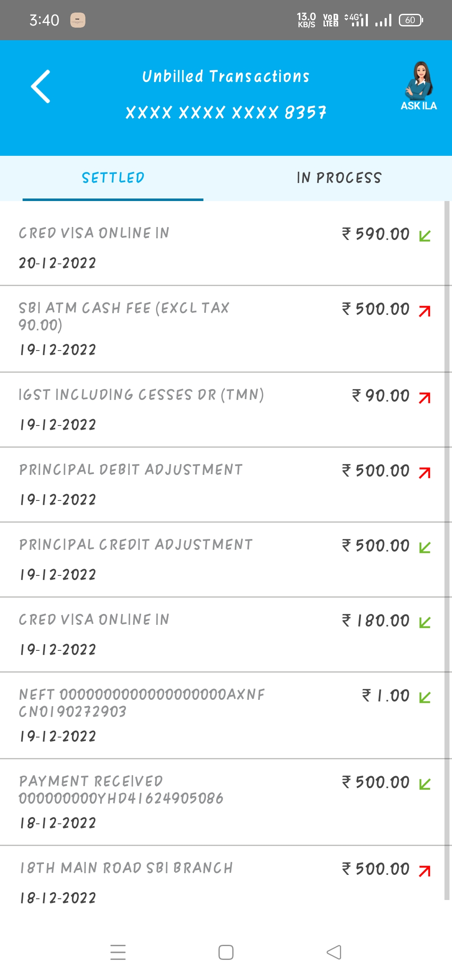The image size is (452, 980).
Task: Tap red debit arrow beside ₹90.00
Action: pos(425,397)
